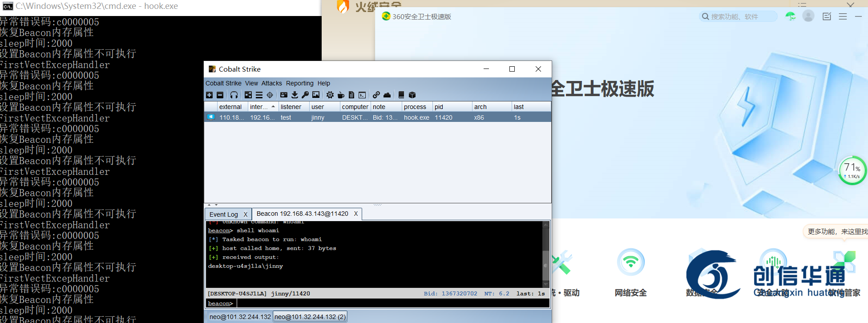The height and width of the screenshot is (323, 868).
Task: Click the Windows beacon icon in session row
Action: (211, 117)
